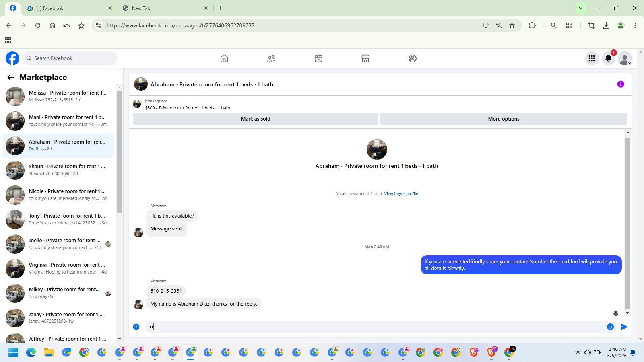Click the chat scroll up arrow
This screenshot has width=644, height=362.
pyautogui.click(x=627, y=132)
